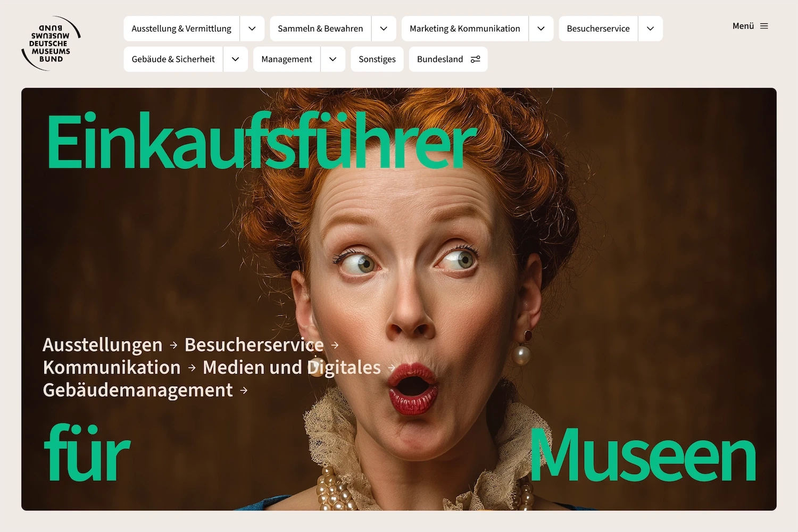798x532 pixels.
Task: Open the Ausstellungen hero link
Action: coord(102,345)
